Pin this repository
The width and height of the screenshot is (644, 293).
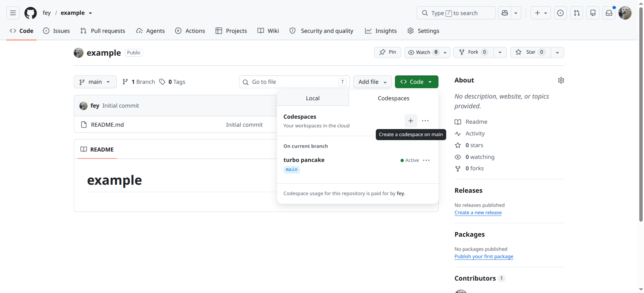[388, 52]
